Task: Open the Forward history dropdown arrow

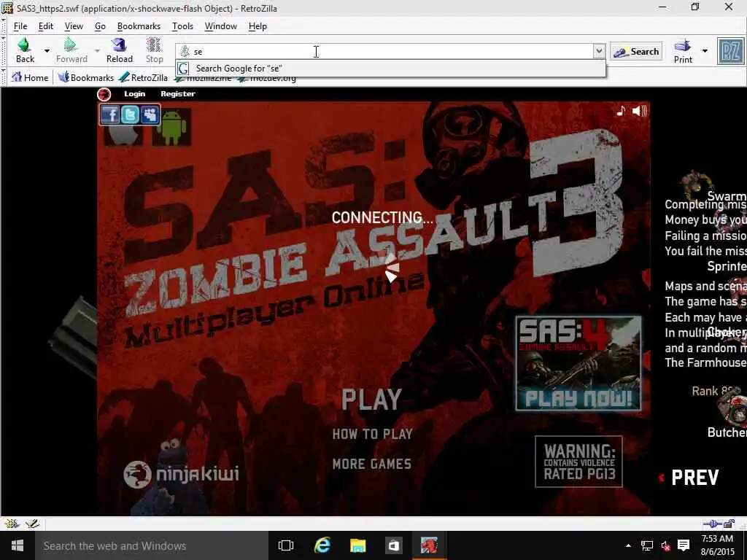Action: click(x=97, y=51)
